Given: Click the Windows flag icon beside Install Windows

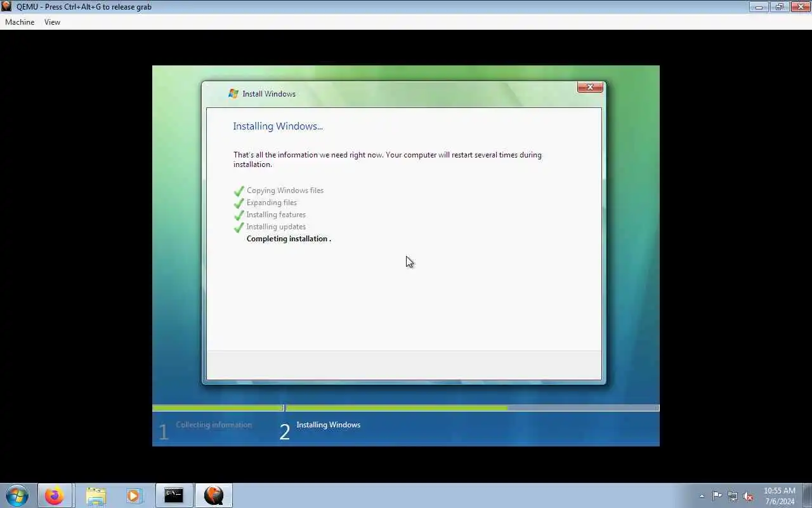Looking at the screenshot, I should pos(233,93).
